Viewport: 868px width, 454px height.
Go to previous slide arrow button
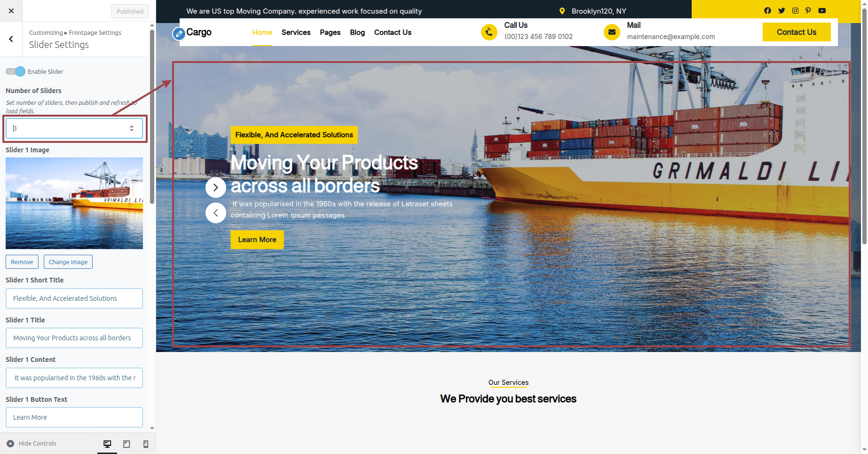[x=216, y=213]
